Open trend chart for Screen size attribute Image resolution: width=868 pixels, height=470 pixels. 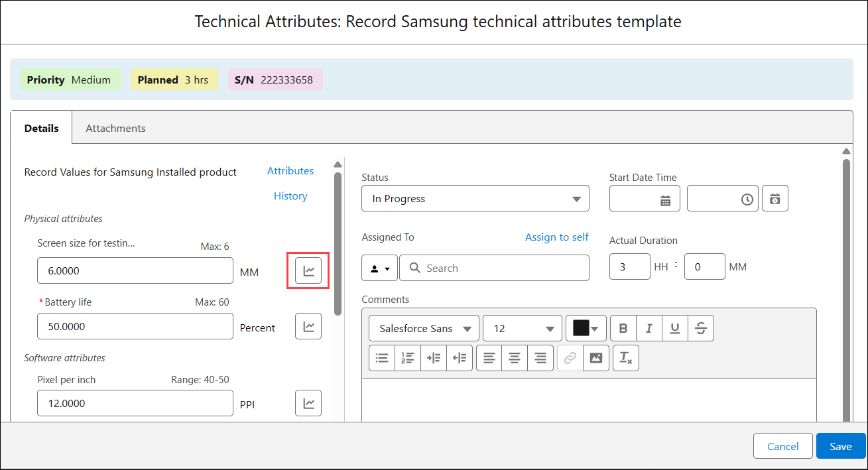click(308, 270)
